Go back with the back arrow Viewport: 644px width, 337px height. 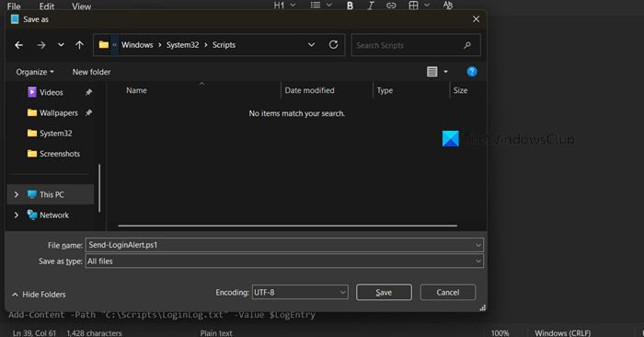(x=19, y=45)
